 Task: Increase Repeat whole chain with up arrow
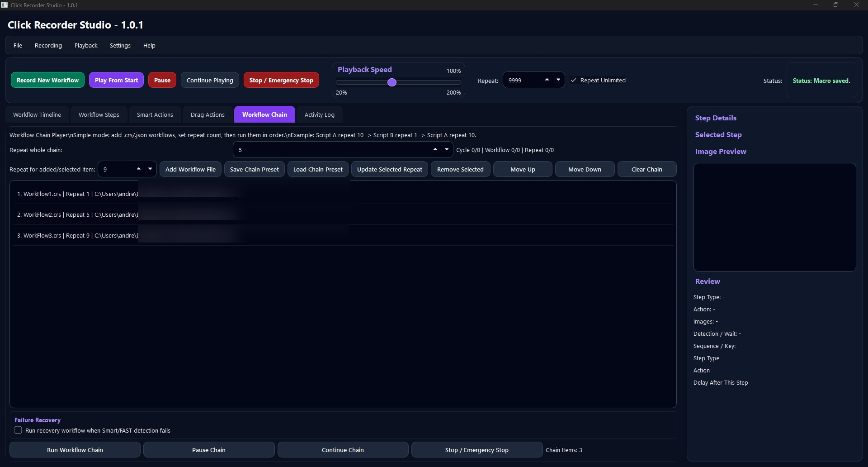[435, 149]
